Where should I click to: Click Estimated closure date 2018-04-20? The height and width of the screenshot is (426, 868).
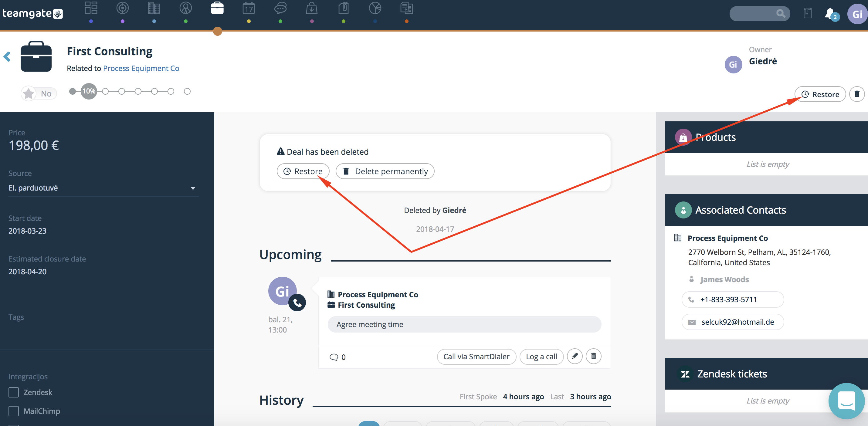(27, 272)
